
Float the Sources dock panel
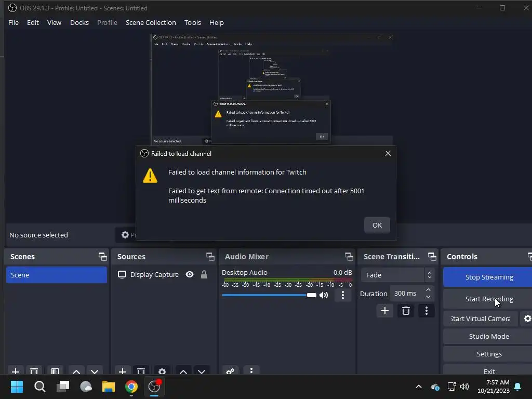pos(210,257)
